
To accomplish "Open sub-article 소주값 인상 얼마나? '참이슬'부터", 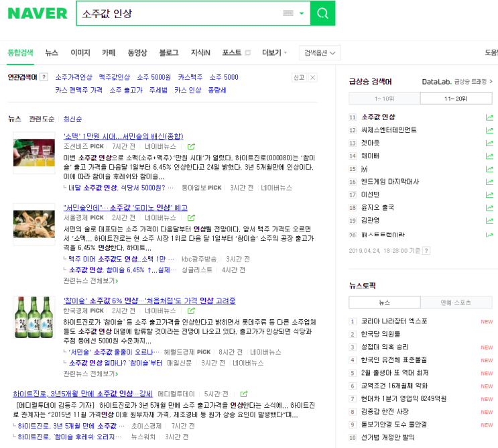I will tap(115, 363).
